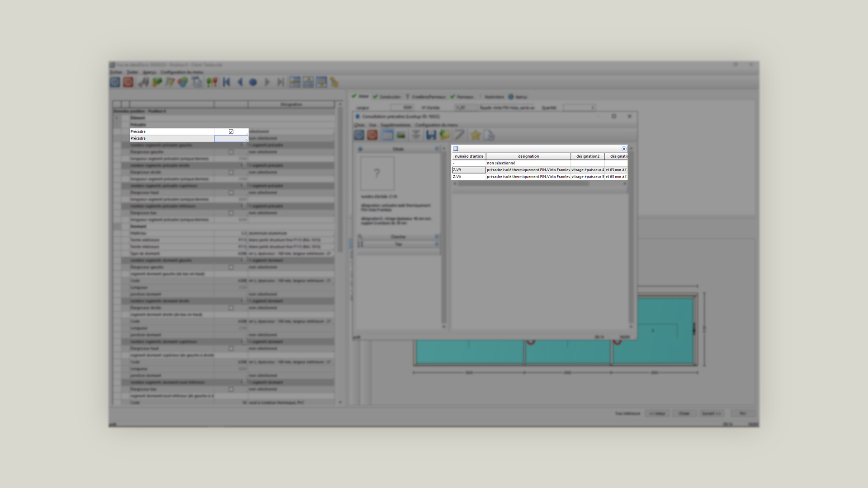Click the 'et 63 mm' cell in Z-V9 row
868x488 pixels.
616,170
